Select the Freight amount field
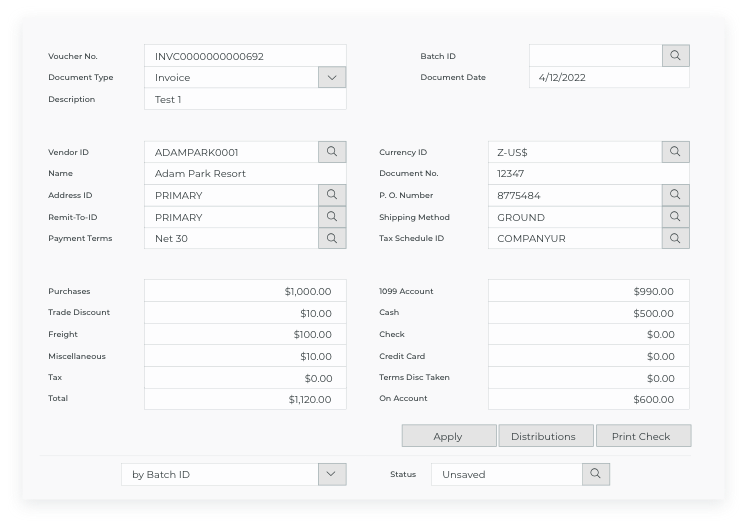748x527 pixels. [x=245, y=334]
